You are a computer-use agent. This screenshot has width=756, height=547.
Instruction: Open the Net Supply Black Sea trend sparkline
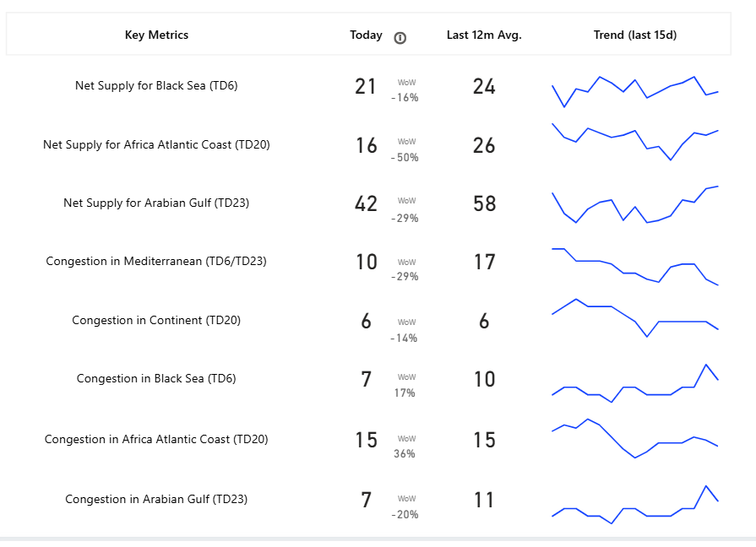pyautogui.click(x=635, y=91)
